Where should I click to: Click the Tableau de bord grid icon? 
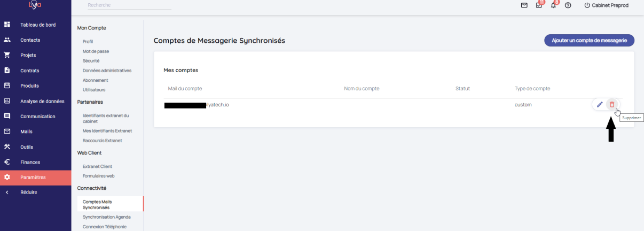[7, 25]
